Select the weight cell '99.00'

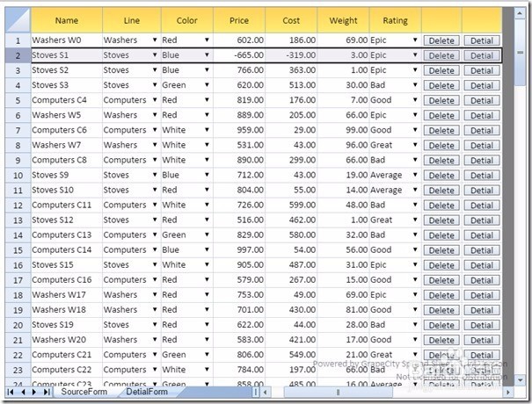343,130
